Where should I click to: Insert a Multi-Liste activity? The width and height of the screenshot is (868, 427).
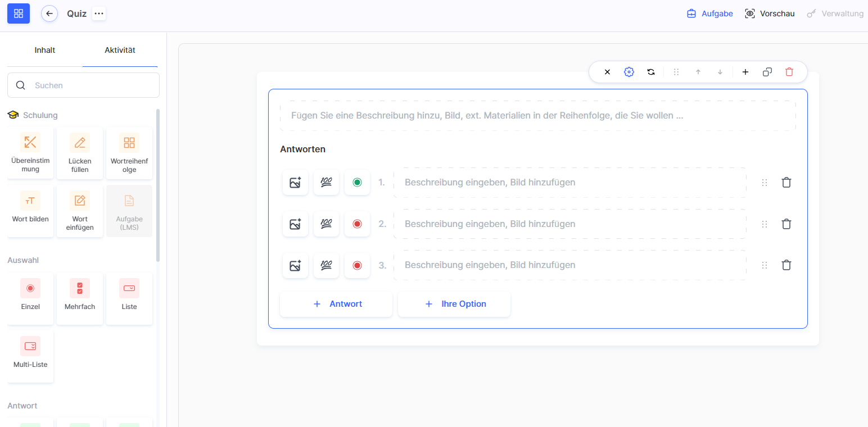pyautogui.click(x=30, y=356)
